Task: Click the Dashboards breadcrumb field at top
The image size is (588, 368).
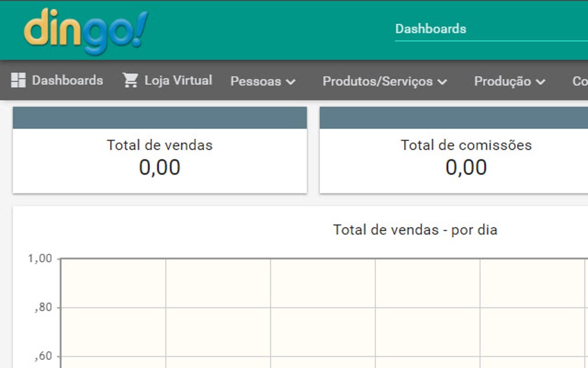Action: tap(430, 28)
